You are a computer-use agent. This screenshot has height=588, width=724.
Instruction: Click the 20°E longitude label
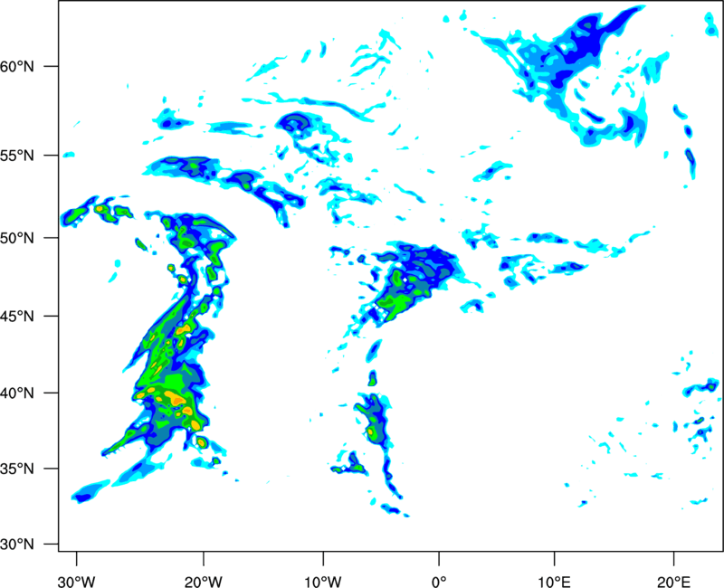673,582
